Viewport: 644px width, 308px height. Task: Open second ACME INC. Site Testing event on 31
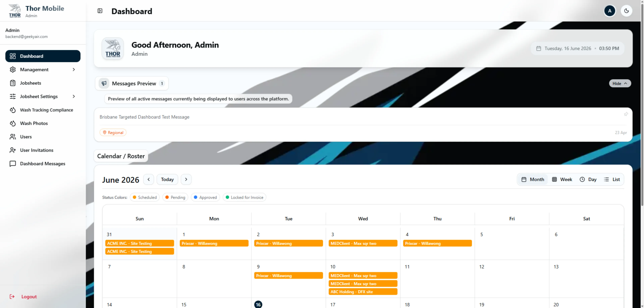(x=140, y=251)
